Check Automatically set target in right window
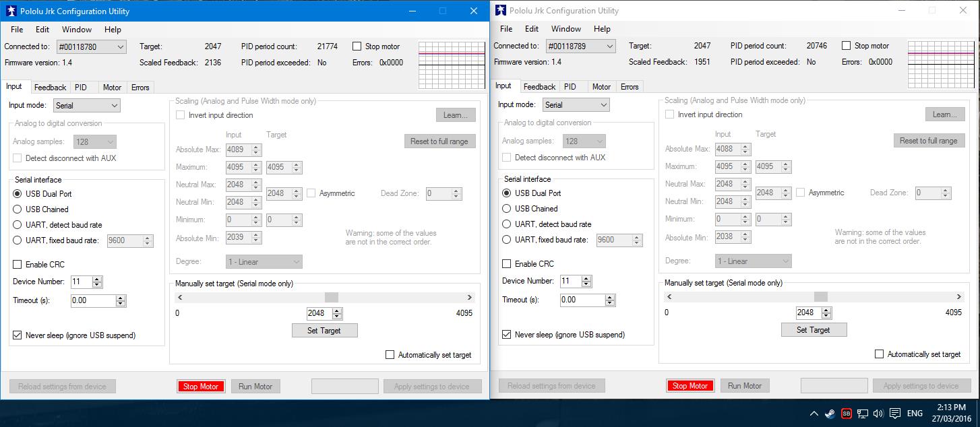 [x=879, y=354]
